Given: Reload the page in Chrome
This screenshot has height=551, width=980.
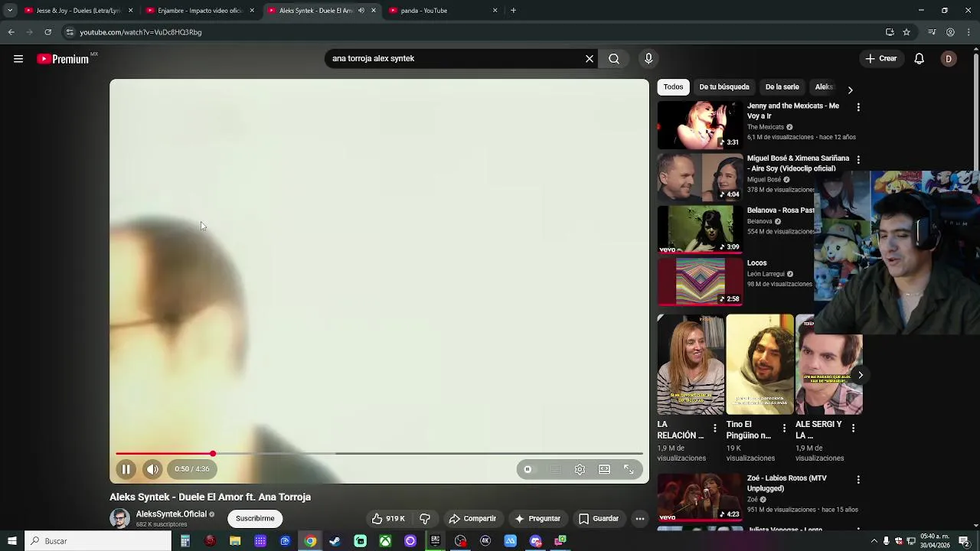Looking at the screenshot, I should 47,32.
